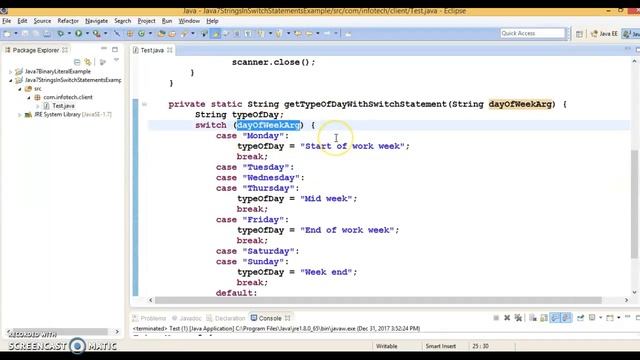Click the Back navigation arrow in toolbar
The image size is (640, 360).
coord(309,34)
